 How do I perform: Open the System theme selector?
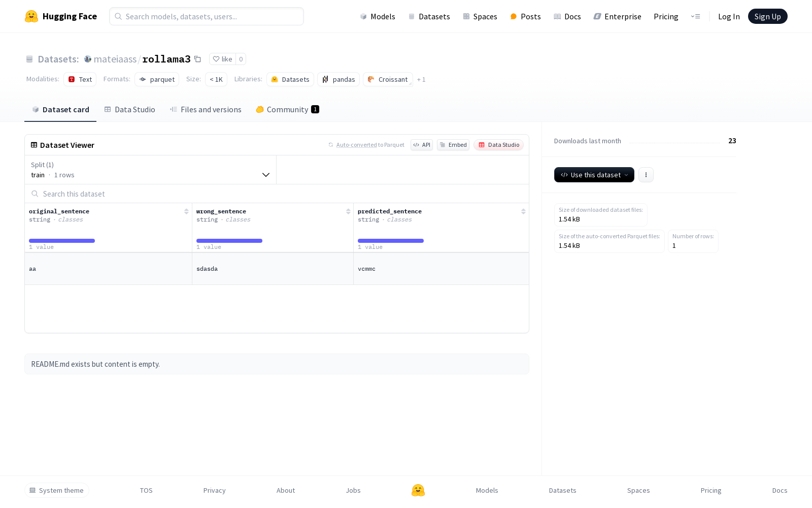(57, 490)
